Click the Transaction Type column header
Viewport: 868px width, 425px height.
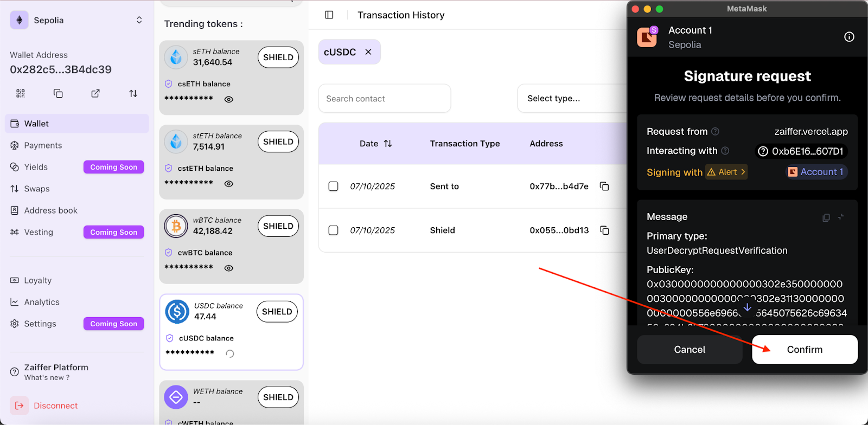(465, 144)
